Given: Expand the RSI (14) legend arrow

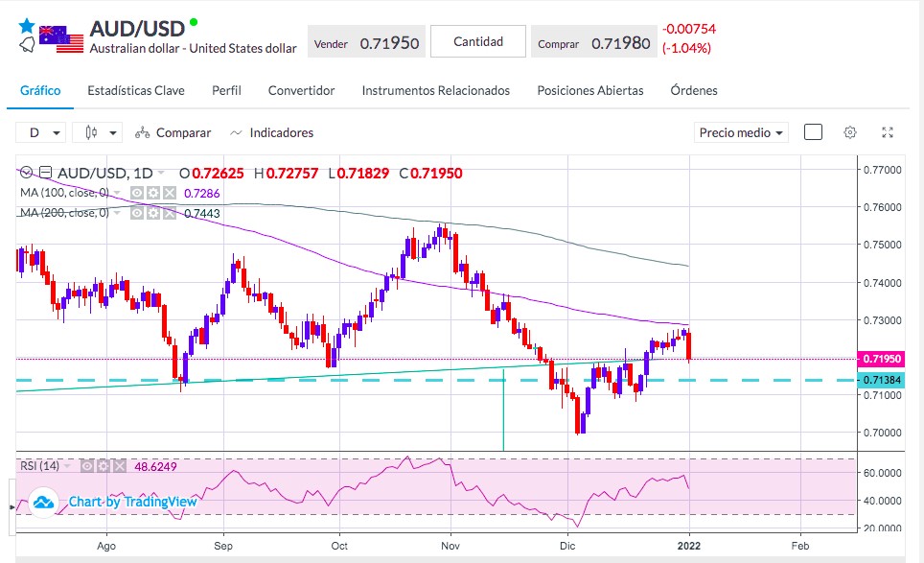Looking at the screenshot, I should (67, 466).
